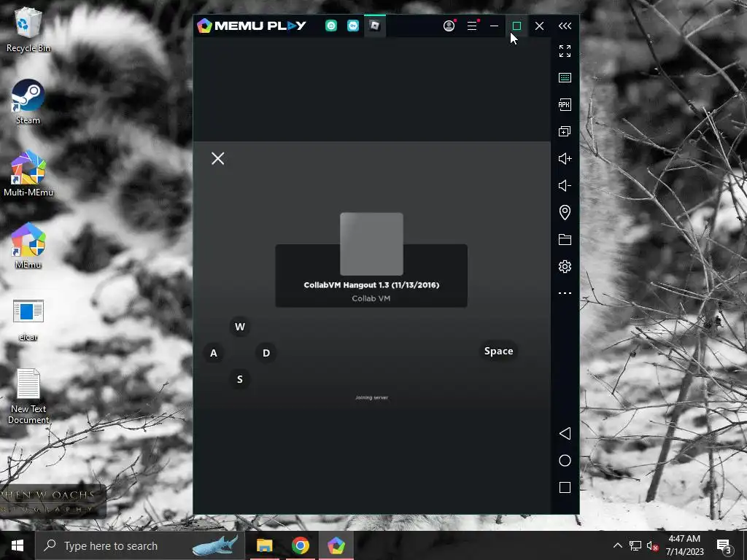
Task: Click the MEmu taskbar icon
Action: [x=336, y=545]
